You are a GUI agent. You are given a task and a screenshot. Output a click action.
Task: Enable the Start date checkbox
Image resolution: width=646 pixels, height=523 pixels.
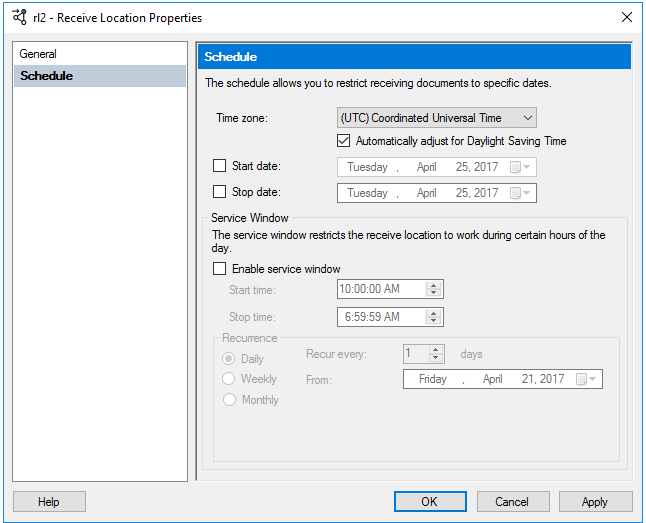(220, 166)
